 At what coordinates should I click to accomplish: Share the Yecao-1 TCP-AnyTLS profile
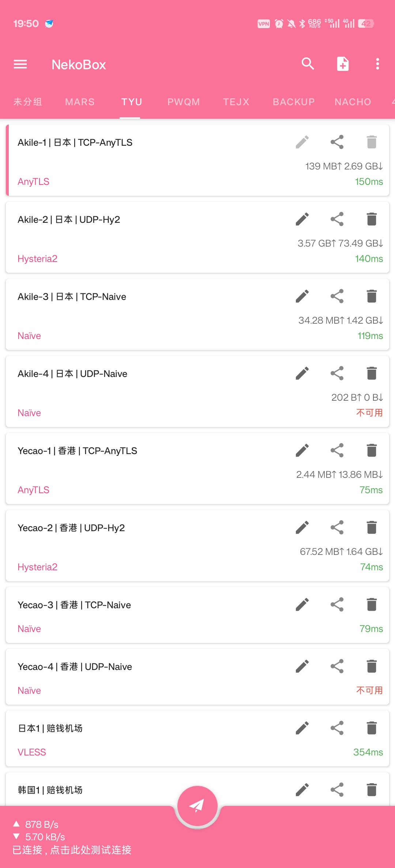tap(337, 450)
